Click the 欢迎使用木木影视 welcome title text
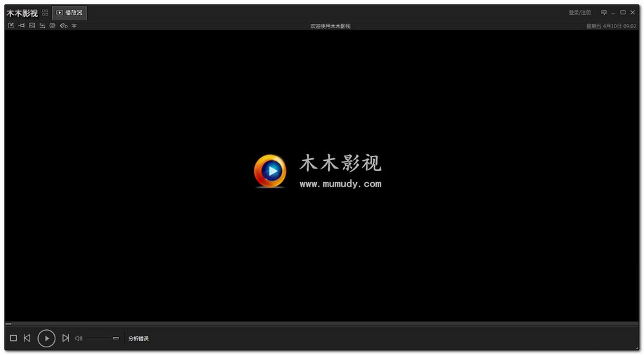This screenshot has height=355, width=644. click(x=330, y=26)
